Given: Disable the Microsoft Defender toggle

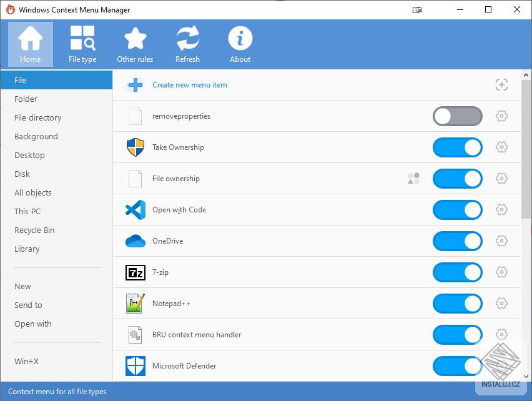Looking at the screenshot, I should [x=457, y=366].
